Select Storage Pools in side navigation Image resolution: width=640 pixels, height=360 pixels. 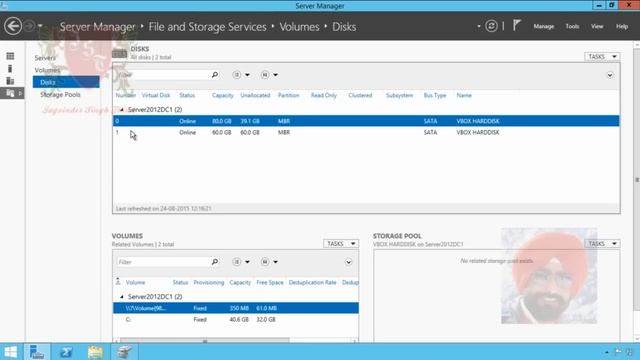pyautogui.click(x=60, y=95)
